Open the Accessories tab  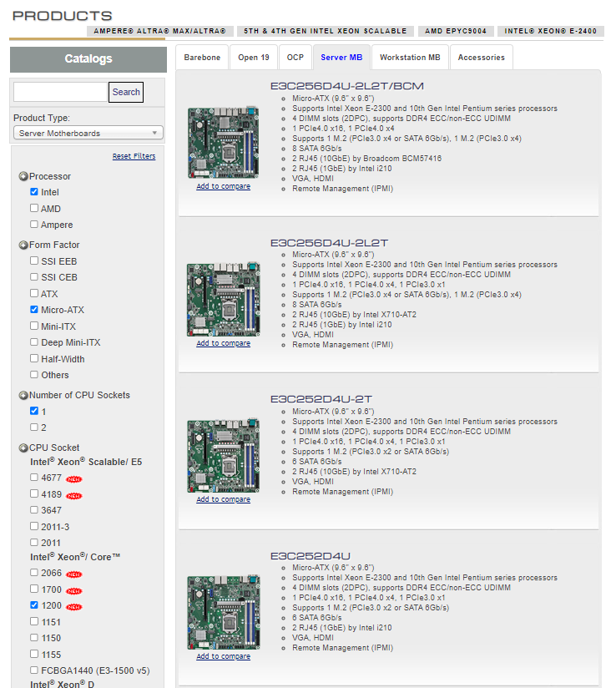click(x=482, y=58)
